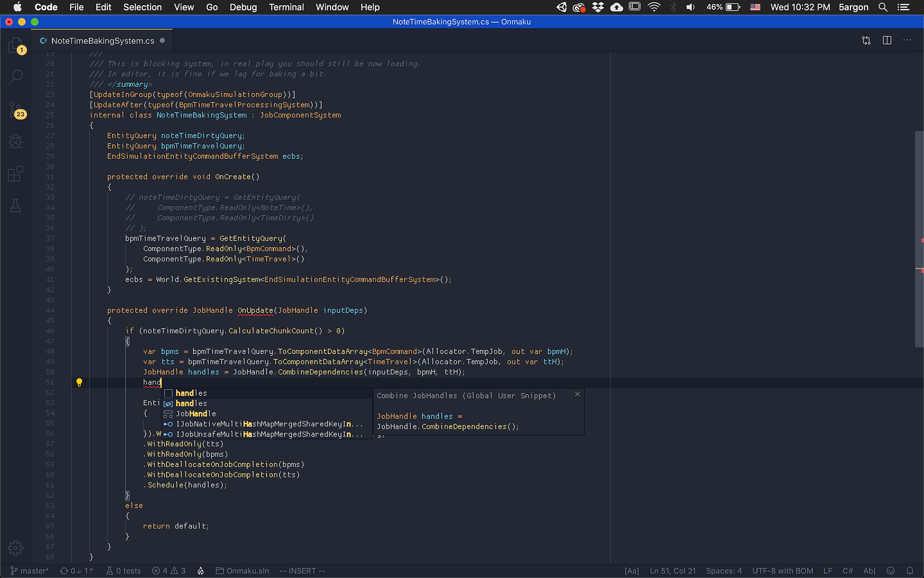Split the editor using the toolbar icon

tap(887, 40)
